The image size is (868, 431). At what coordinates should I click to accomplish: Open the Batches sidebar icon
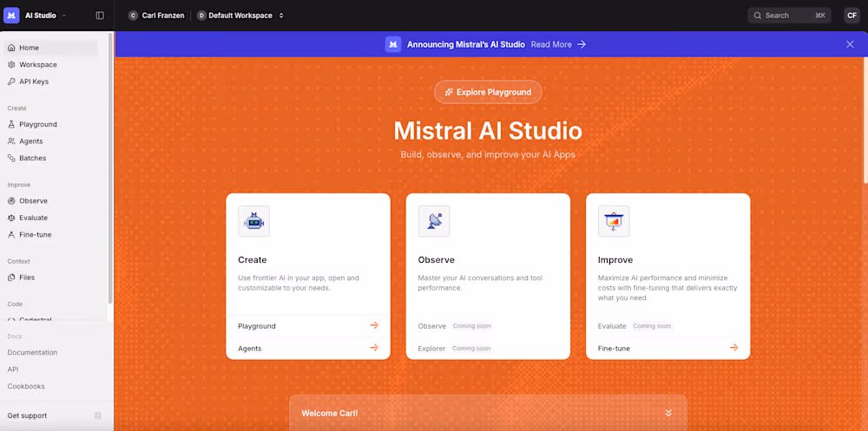(11, 158)
